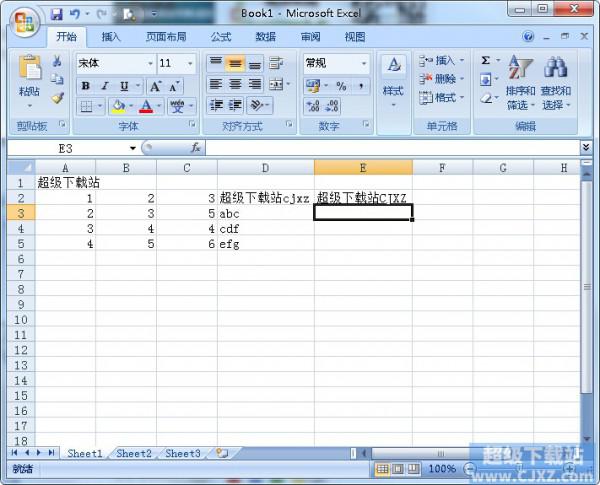Click the percent style icon
The image size is (600, 485).
click(340, 86)
